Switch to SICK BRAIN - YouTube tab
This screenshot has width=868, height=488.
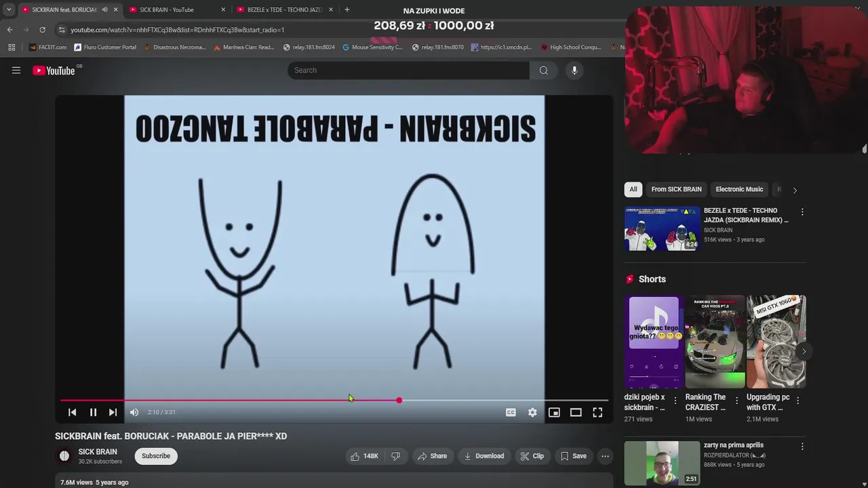click(x=167, y=9)
